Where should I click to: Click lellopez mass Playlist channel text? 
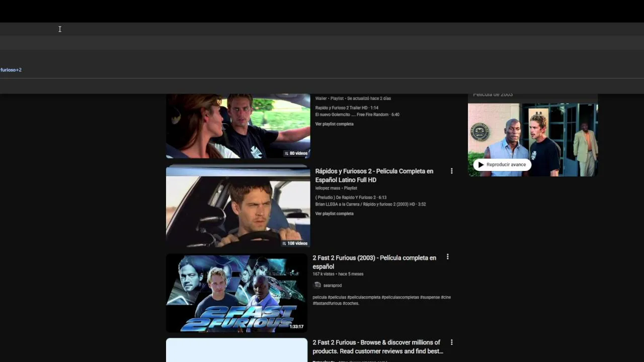336,188
